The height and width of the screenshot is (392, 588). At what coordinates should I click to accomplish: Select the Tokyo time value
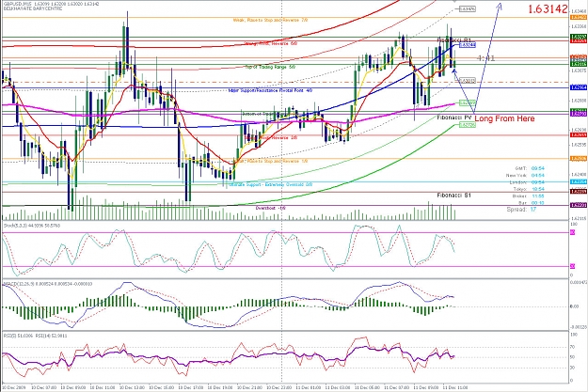point(538,189)
